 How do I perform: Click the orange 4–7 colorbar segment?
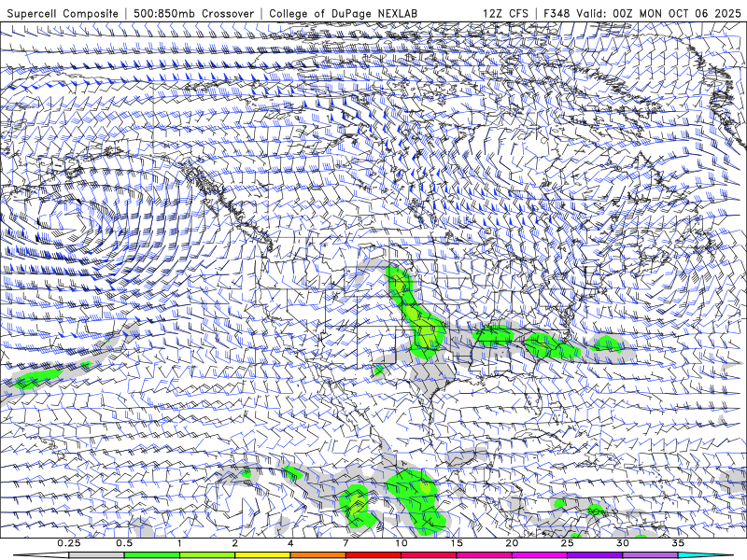click(317, 555)
